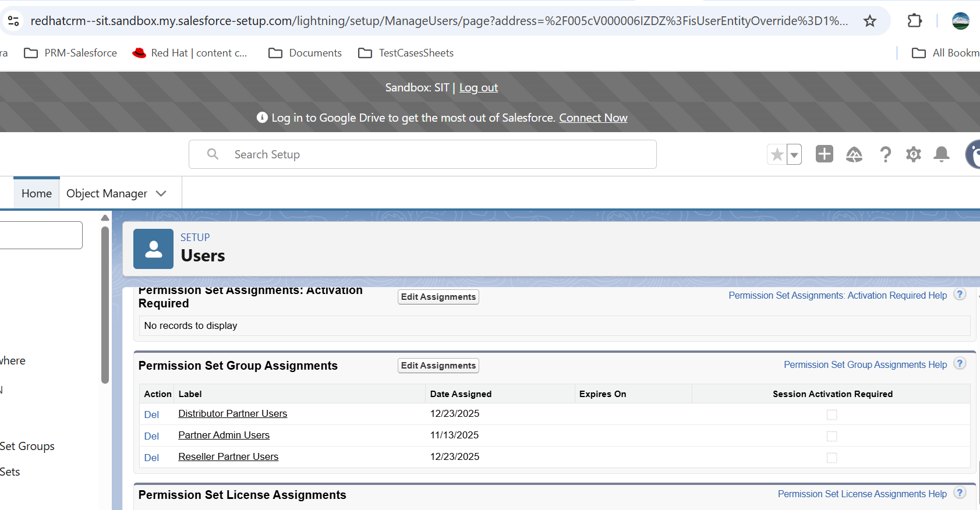Switch to the Object Manager tab
980x510 pixels.
[x=107, y=193]
